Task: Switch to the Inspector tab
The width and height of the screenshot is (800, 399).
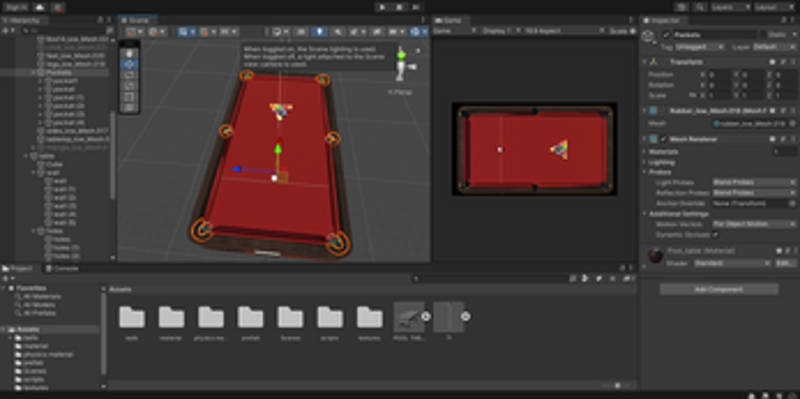Action: coord(664,20)
